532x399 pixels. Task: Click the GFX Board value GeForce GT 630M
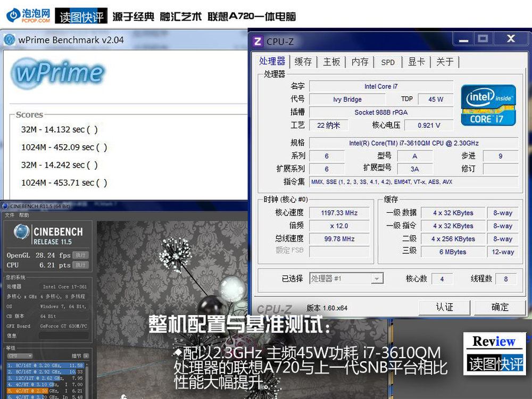coord(63,326)
